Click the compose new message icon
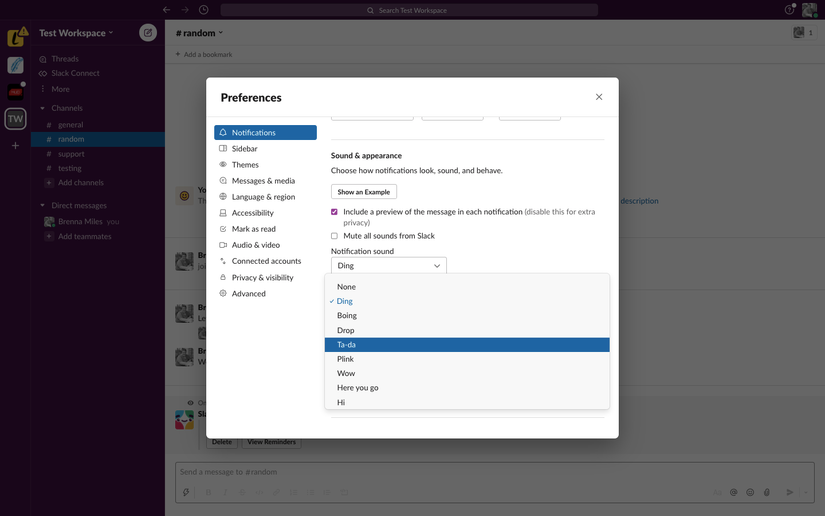 [148, 33]
